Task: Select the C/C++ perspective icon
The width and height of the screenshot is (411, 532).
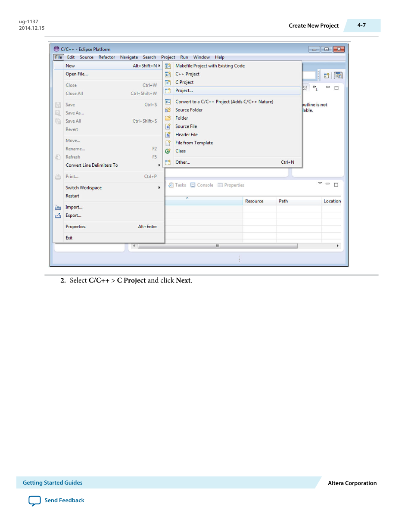Action: point(338,75)
